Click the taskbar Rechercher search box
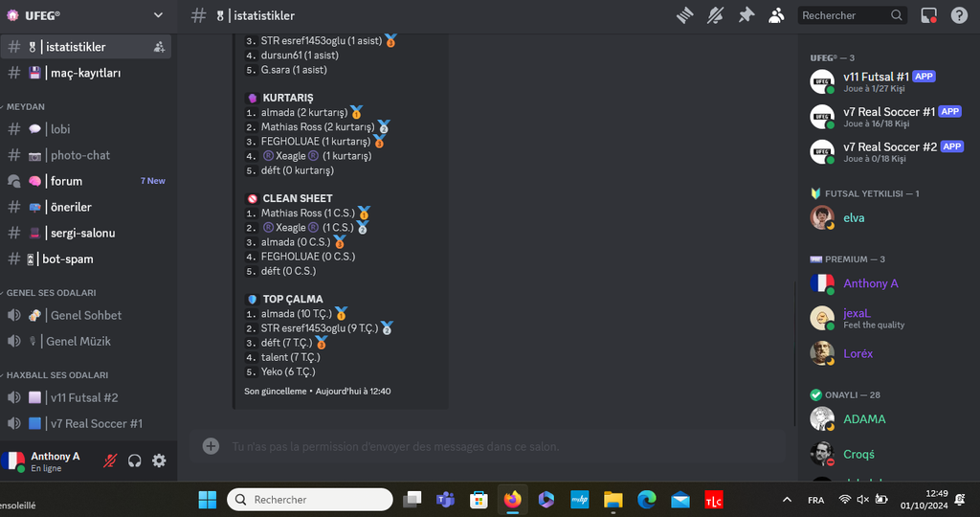Screen dimensions: 980x517 (x=310, y=500)
